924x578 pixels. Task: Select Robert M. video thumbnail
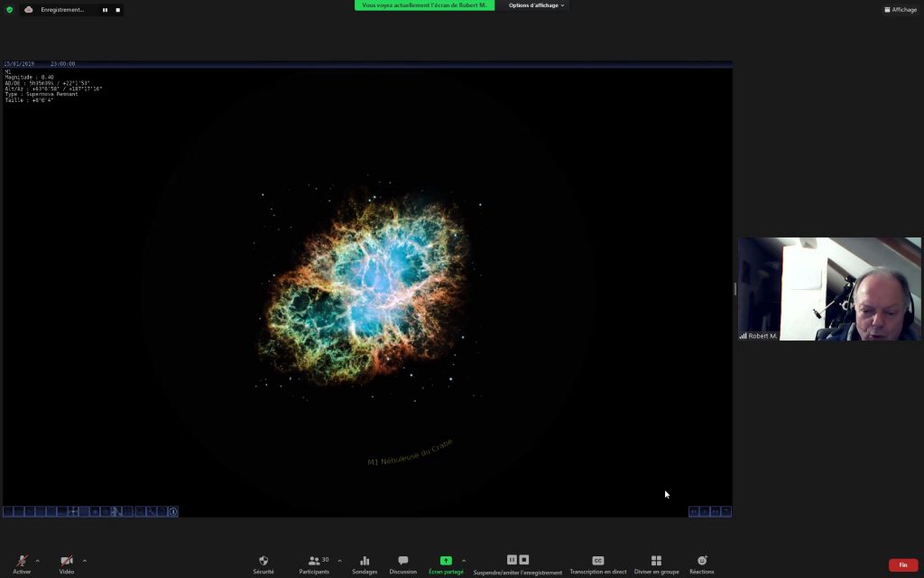tap(829, 289)
